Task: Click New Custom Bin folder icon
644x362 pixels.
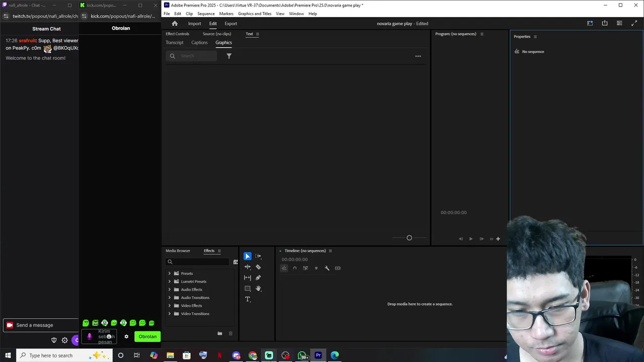Action: coord(220,333)
